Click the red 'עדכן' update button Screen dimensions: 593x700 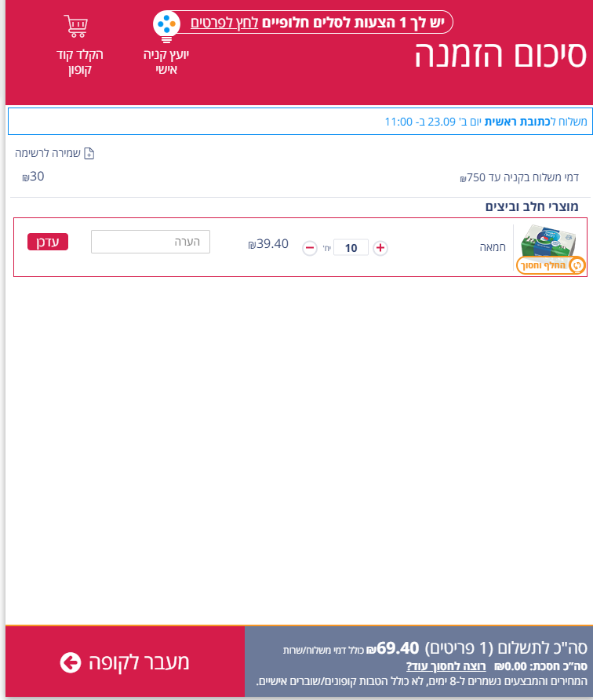48,242
